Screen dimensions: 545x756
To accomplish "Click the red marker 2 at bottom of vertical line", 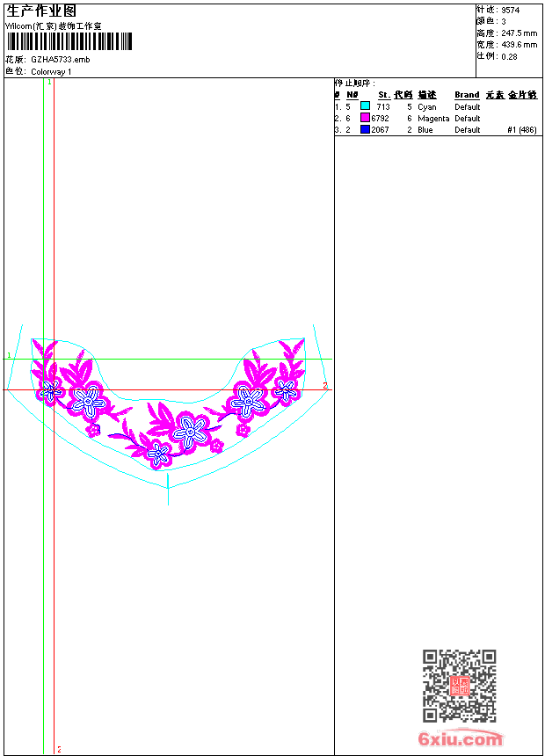I will (59, 749).
